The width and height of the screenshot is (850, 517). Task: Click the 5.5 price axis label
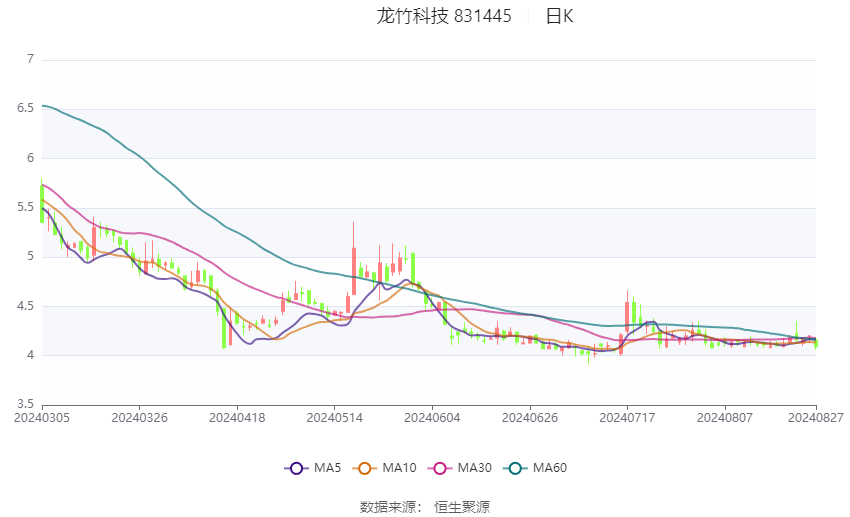(25, 207)
